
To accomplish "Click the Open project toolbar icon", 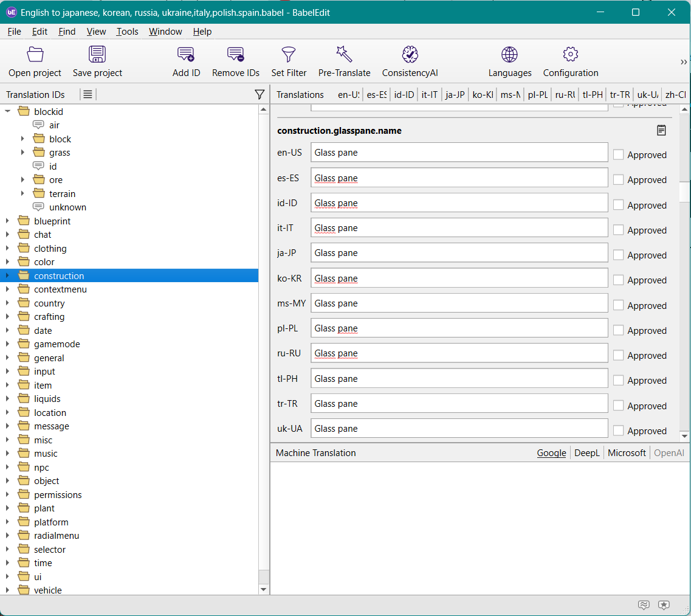I will click(35, 55).
